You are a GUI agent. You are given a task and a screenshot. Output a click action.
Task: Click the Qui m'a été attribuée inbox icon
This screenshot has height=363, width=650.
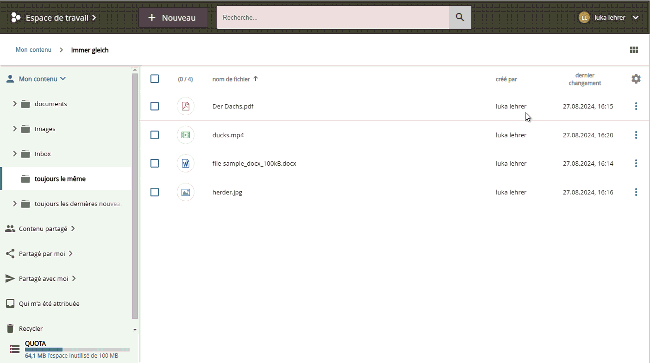pyautogui.click(x=10, y=303)
